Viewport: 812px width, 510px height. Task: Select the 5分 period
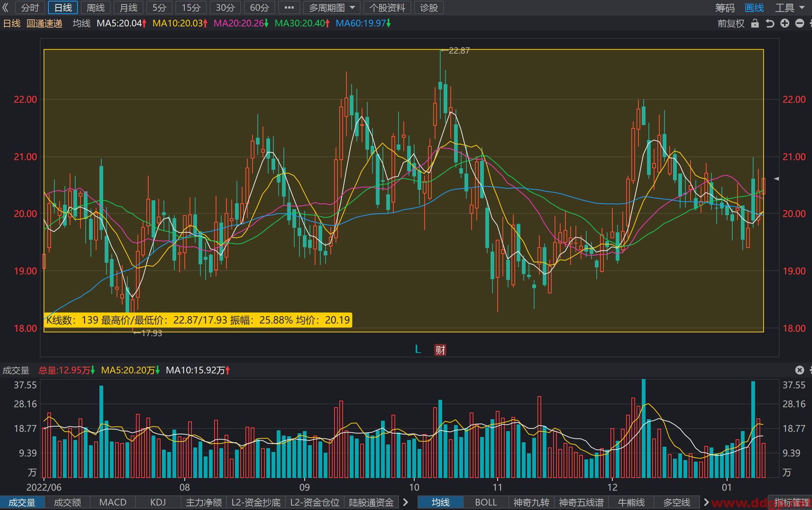[159, 7]
